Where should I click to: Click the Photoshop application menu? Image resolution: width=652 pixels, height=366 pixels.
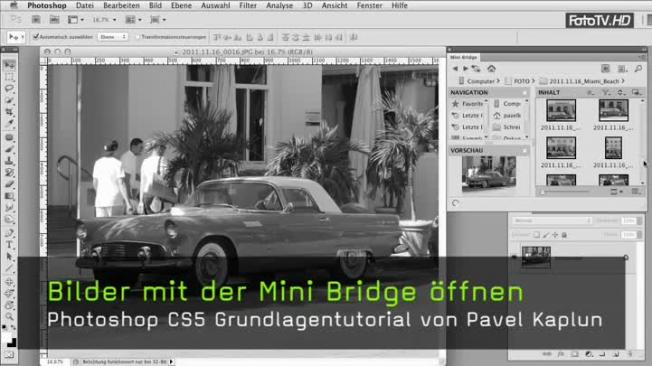47,5
